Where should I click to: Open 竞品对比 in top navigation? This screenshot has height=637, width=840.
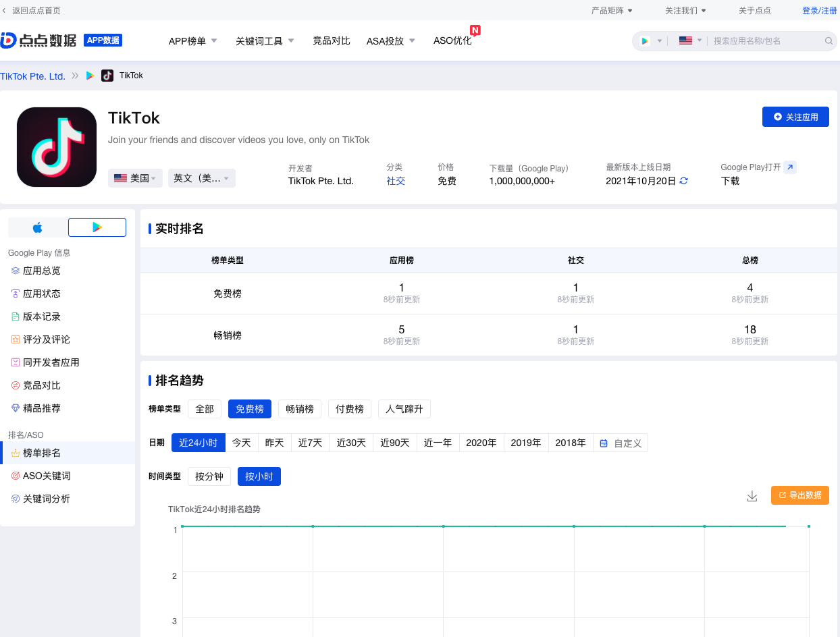(332, 40)
